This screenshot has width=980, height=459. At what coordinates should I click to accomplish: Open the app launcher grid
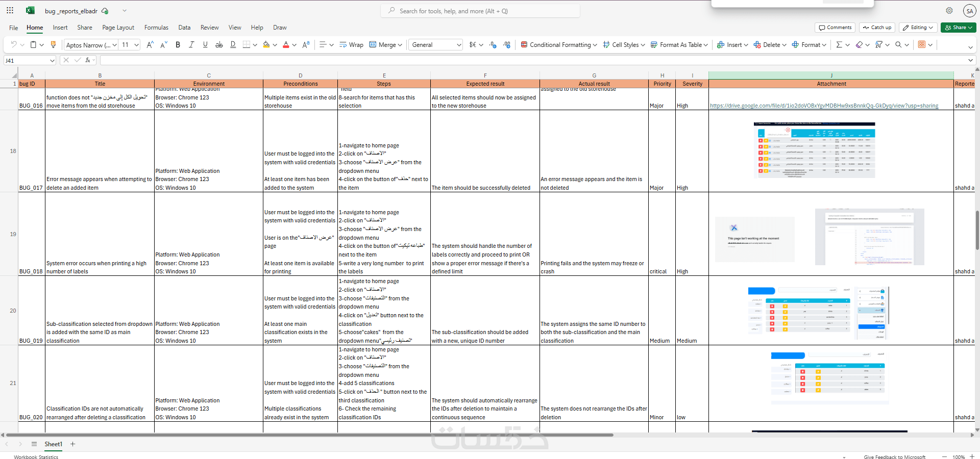click(10, 11)
